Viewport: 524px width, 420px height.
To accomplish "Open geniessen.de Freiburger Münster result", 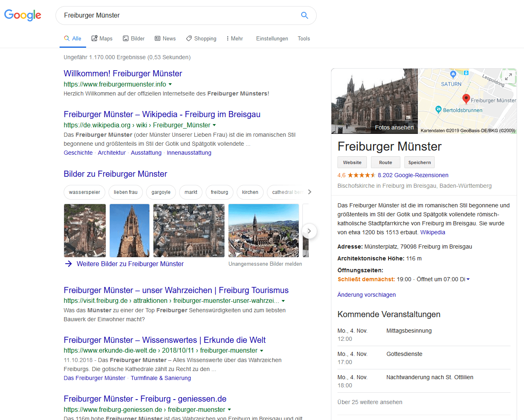I will click(145, 399).
